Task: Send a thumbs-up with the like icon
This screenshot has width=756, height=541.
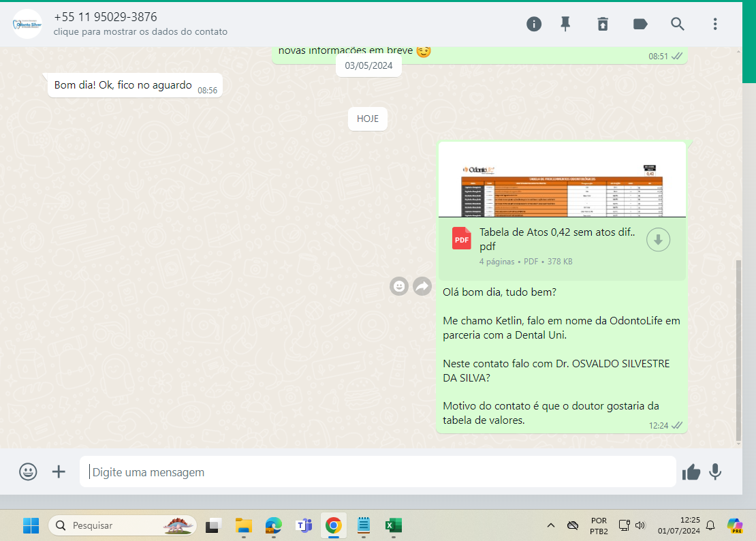Action: (x=691, y=472)
